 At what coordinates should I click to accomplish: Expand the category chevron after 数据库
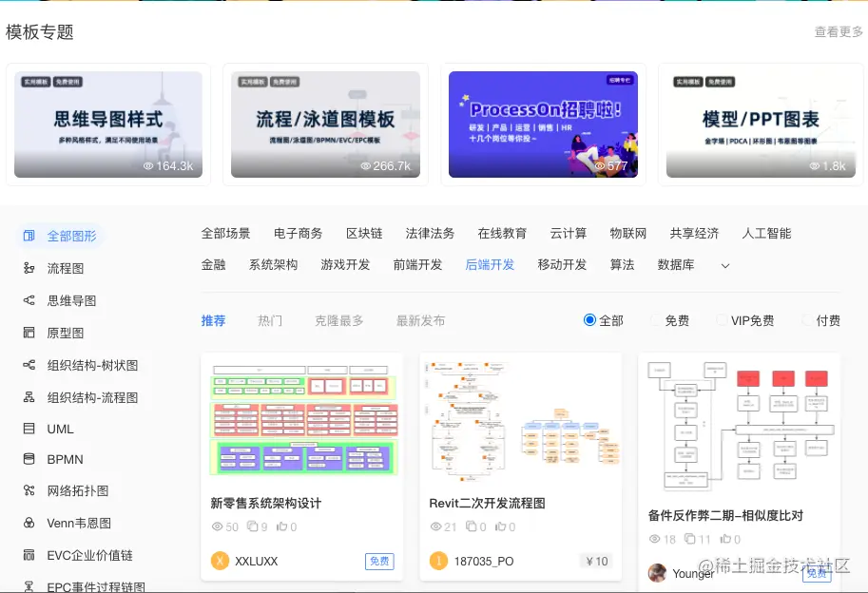723,266
